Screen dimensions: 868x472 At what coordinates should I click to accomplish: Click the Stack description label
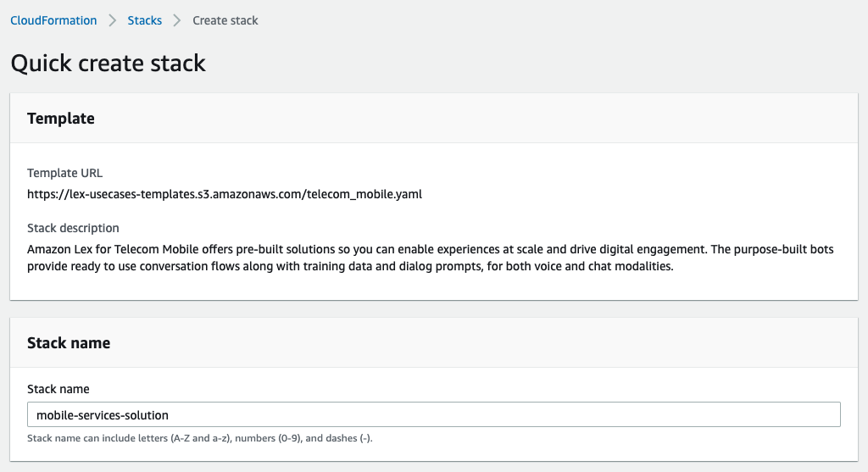pos(73,228)
